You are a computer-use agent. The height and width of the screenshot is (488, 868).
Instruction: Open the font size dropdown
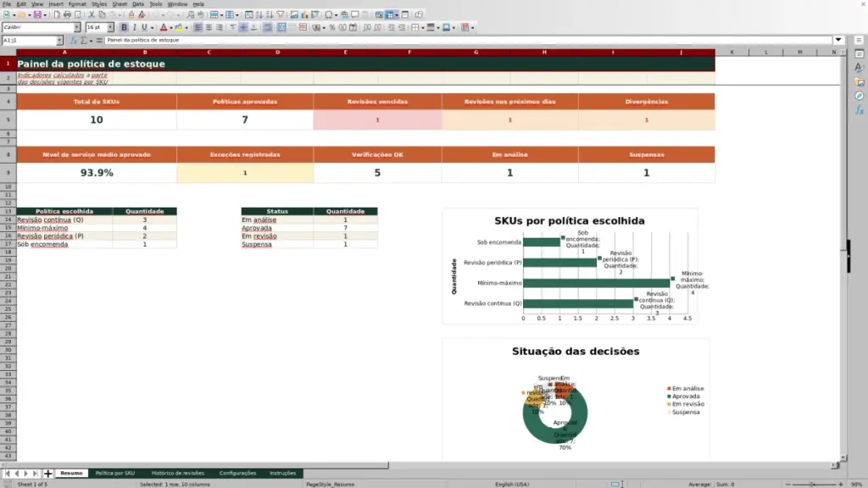coord(110,28)
